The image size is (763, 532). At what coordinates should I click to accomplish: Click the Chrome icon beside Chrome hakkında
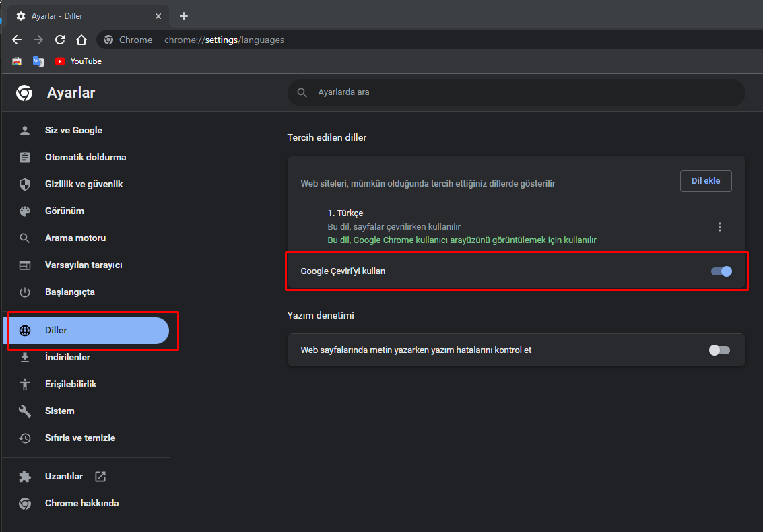[25, 503]
